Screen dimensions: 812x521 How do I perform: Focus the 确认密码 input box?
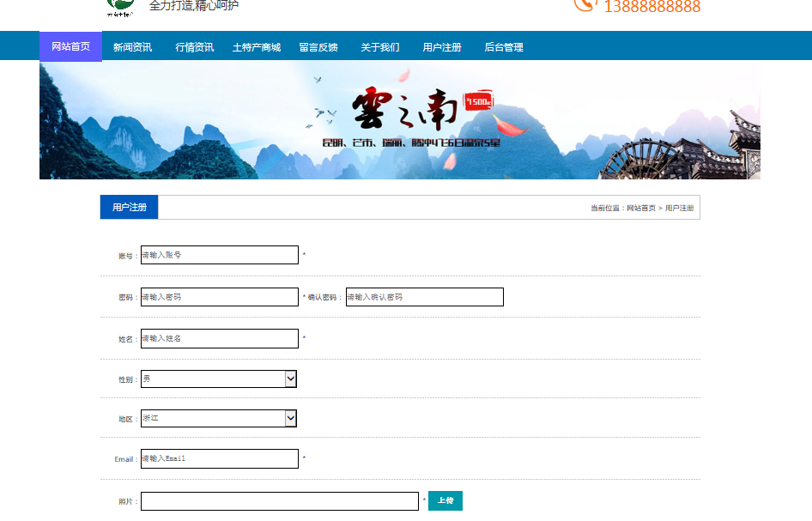pyautogui.click(x=424, y=297)
